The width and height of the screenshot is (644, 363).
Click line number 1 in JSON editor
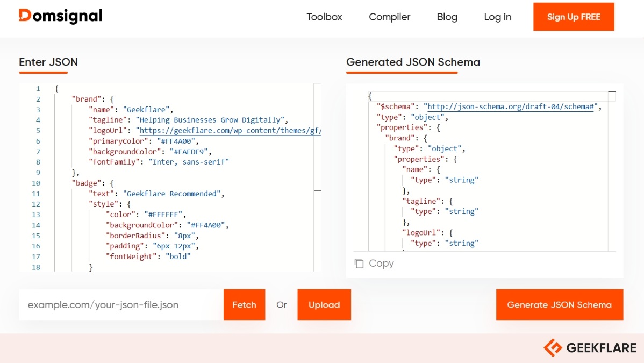[x=38, y=88]
